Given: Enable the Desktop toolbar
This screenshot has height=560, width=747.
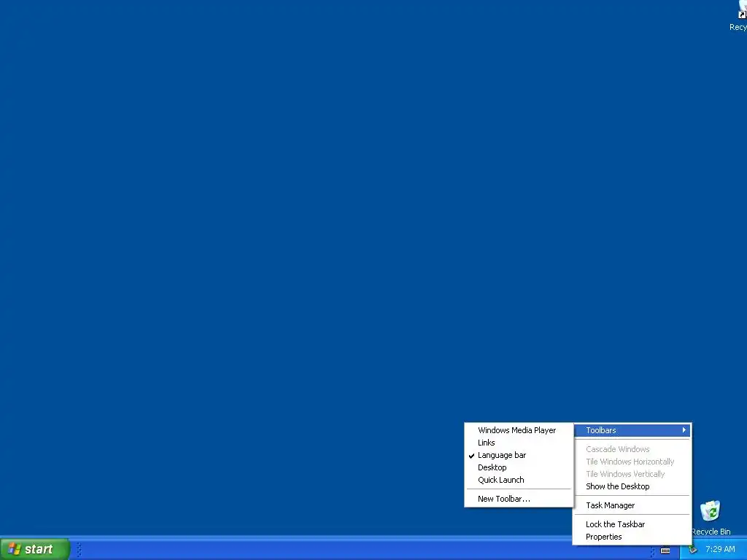Looking at the screenshot, I should 519,467.
